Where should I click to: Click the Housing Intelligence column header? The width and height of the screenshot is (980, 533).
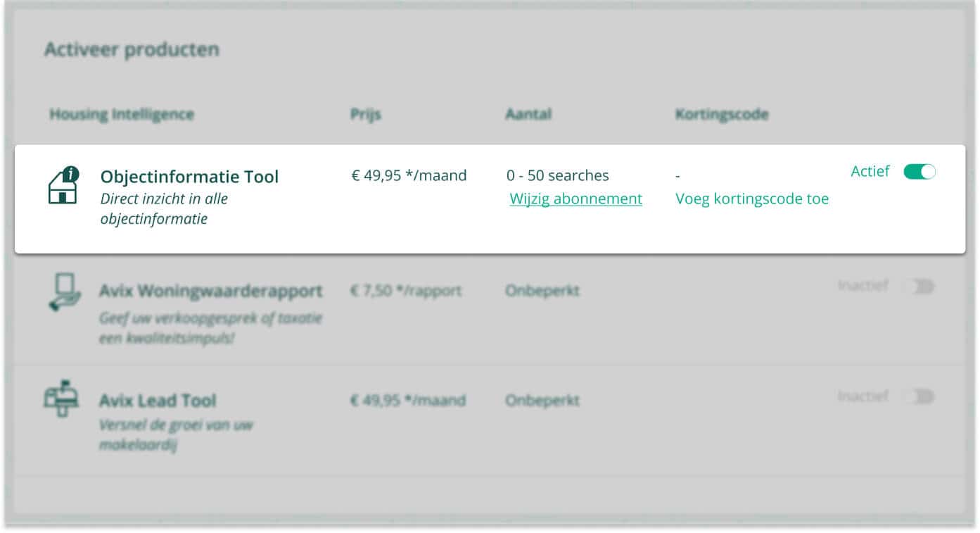point(122,114)
